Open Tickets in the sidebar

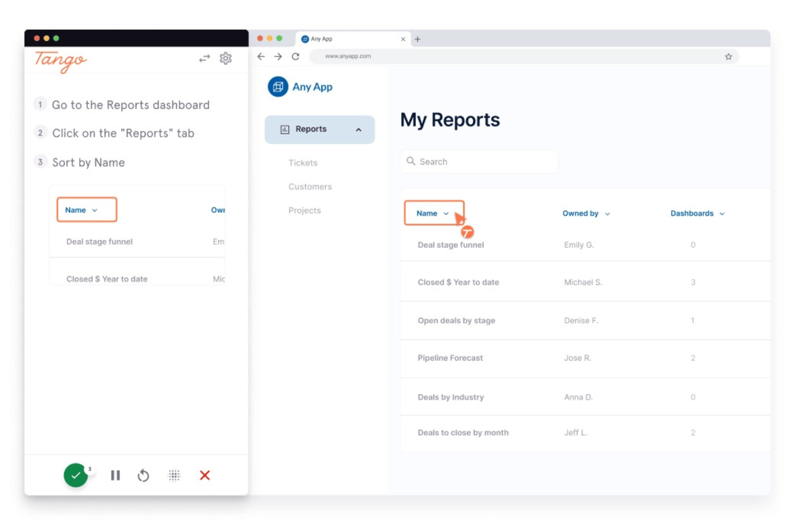pos(303,163)
